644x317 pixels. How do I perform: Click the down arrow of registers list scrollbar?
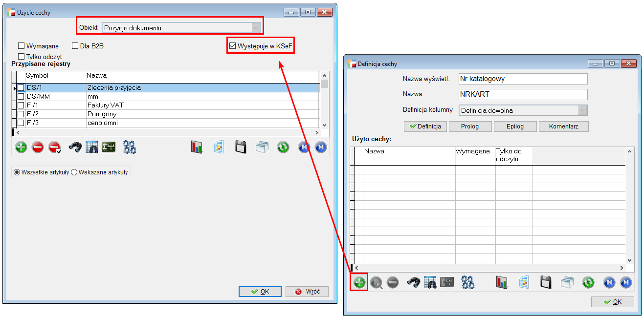(324, 125)
